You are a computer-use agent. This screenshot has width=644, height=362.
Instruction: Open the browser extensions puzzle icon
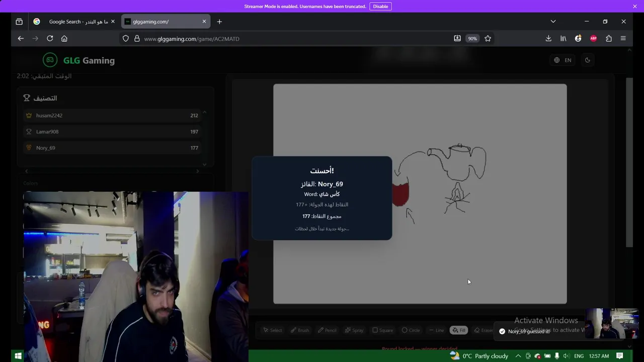click(x=609, y=38)
